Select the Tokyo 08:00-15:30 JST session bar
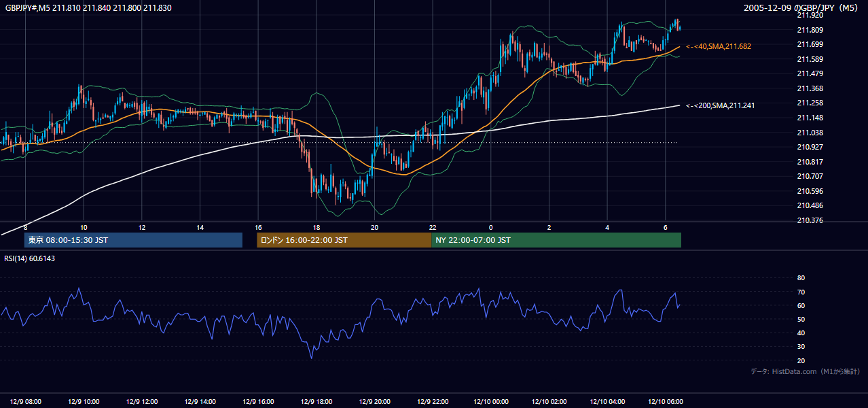 click(x=133, y=240)
